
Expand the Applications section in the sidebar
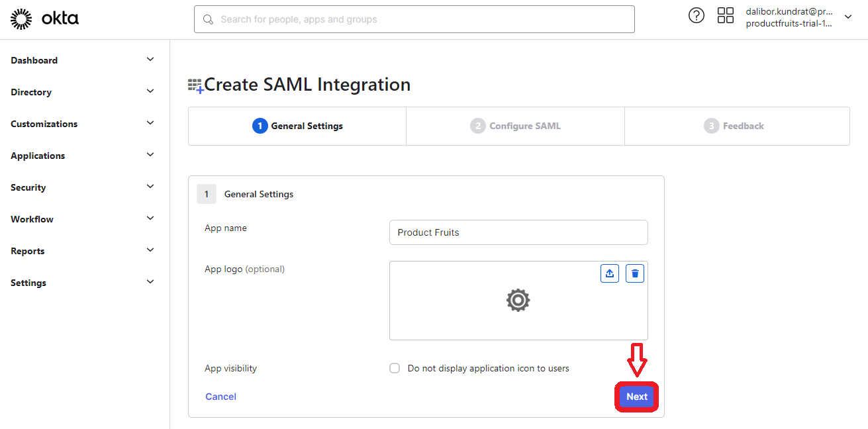[x=38, y=156]
